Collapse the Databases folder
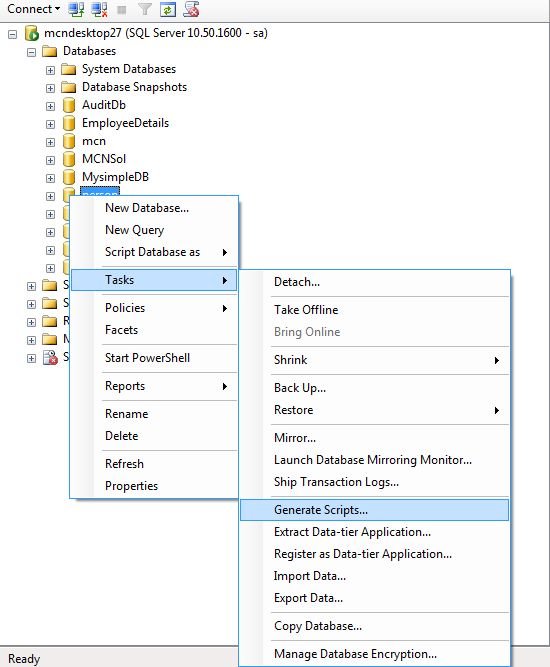This screenshot has width=550, height=667. pos(31,52)
